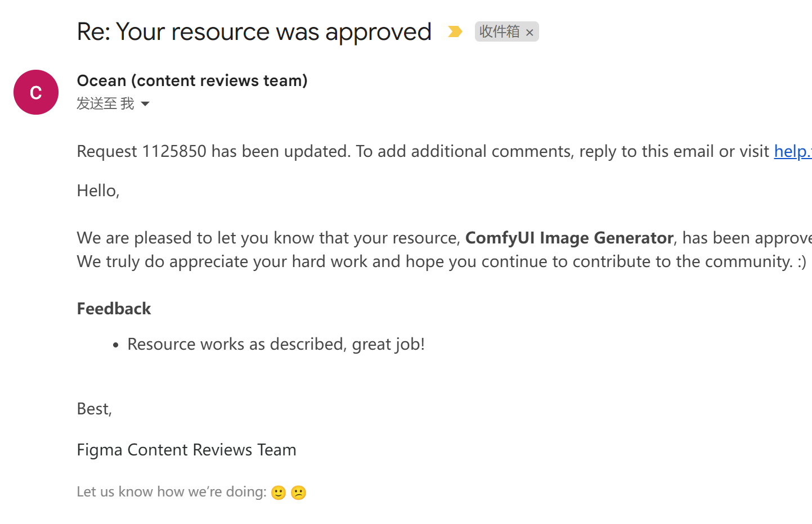
Task: Choose the unhappy face feedback emoji
Action: 298,493
